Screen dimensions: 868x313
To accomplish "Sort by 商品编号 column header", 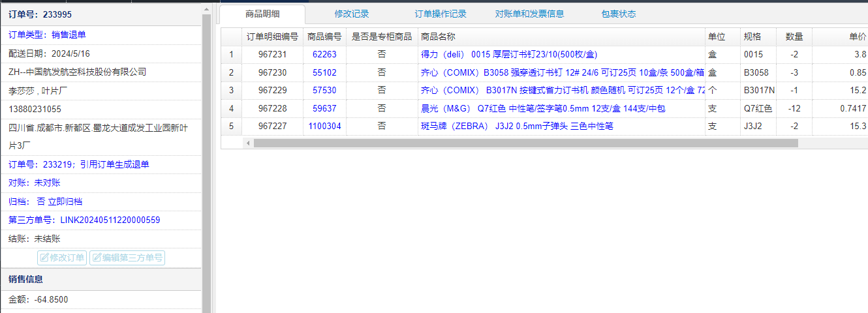I will (324, 37).
